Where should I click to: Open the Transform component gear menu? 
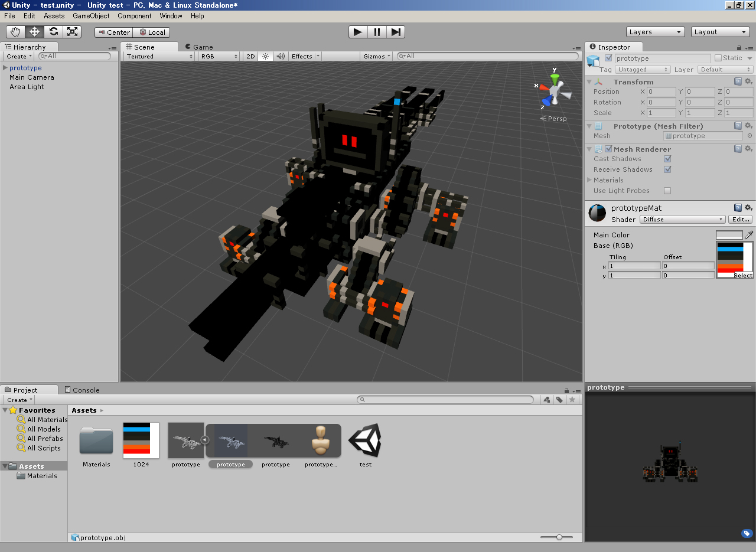coord(748,81)
